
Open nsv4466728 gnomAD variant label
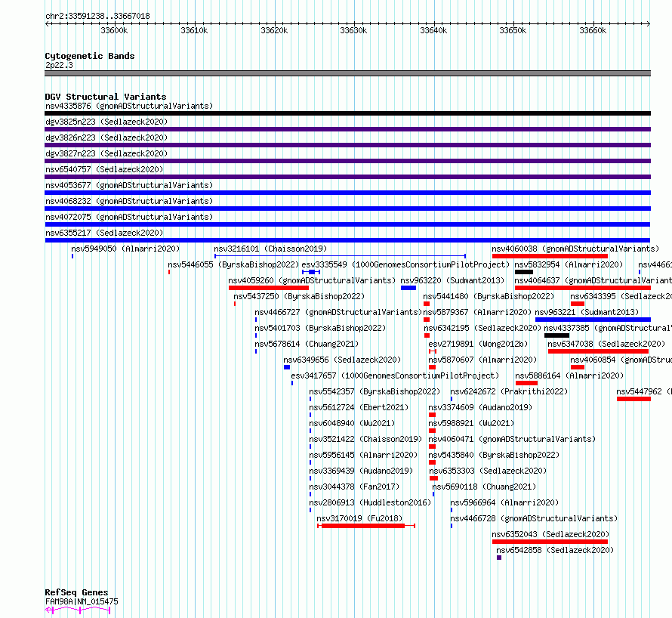pyautogui.click(x=534, y=518)
